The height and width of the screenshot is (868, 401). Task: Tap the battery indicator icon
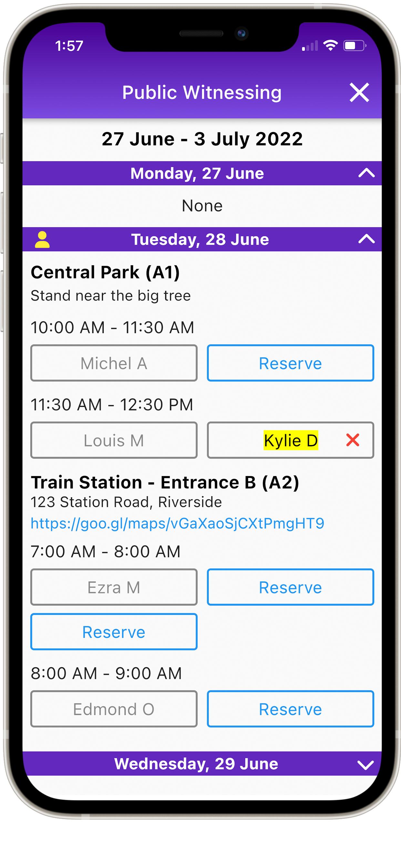click(x=355, y=46)
